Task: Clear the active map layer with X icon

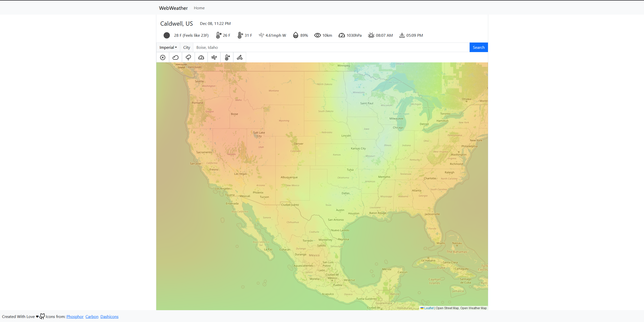Action: tap(163, 58)
